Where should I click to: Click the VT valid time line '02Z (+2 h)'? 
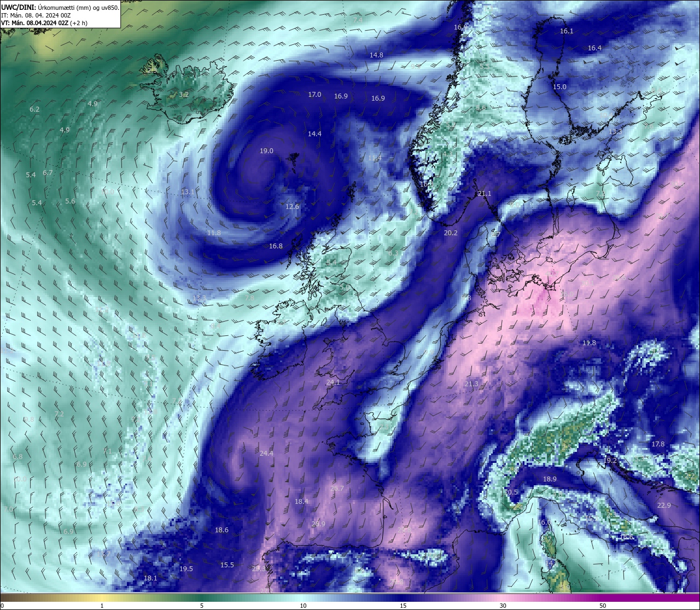click(x=72, y=23)
